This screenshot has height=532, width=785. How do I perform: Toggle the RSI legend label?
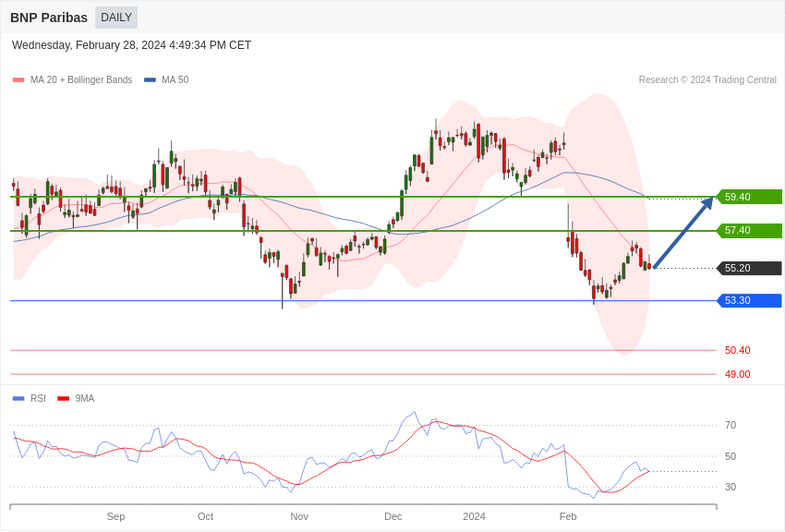(x=38, y=399)
